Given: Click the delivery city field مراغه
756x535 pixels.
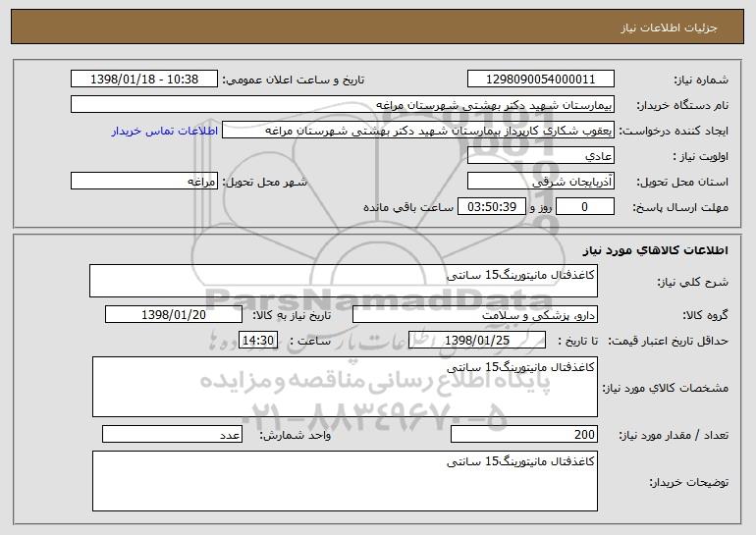Looking at the screenshot, I should [144, 182].
